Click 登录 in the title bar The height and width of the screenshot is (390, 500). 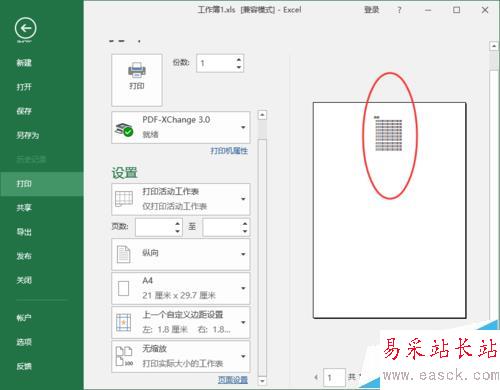[x=371, y=10]
